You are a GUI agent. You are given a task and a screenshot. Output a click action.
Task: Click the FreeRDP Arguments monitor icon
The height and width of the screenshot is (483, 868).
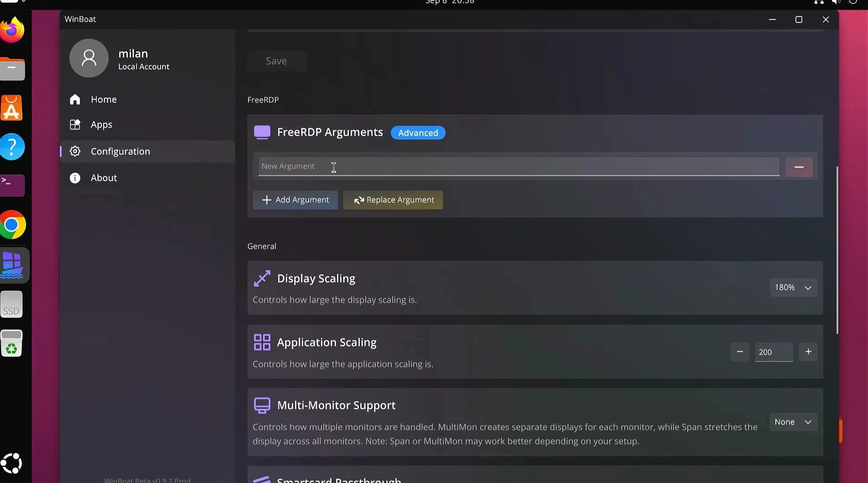[262, 132]
